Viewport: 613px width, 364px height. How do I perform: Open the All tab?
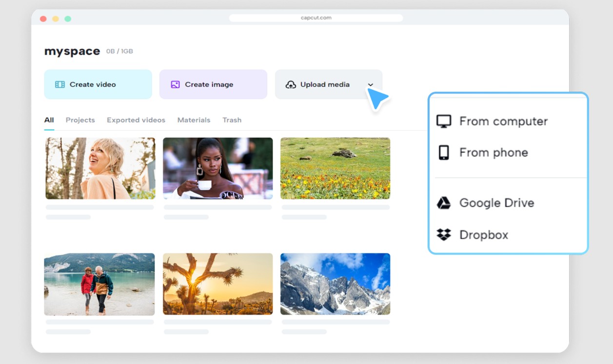pos(49,120)
